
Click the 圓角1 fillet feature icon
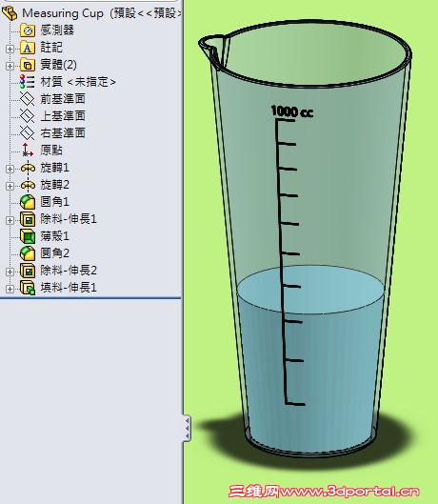[28, 202]
